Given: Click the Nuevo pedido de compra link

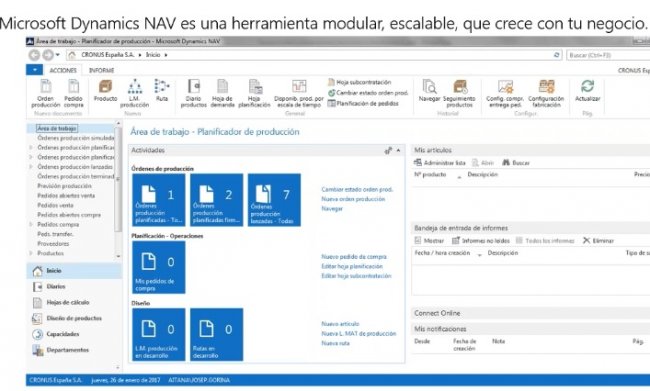Looking at the screenshot, I should coord(354,257).
